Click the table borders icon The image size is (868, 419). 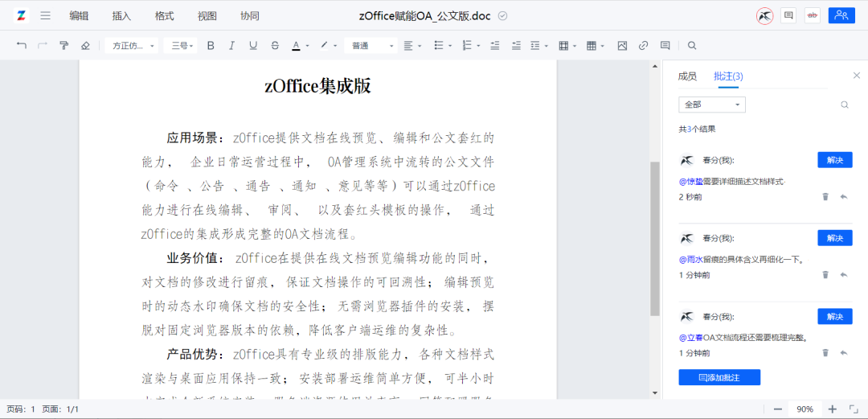pos(563,46)
